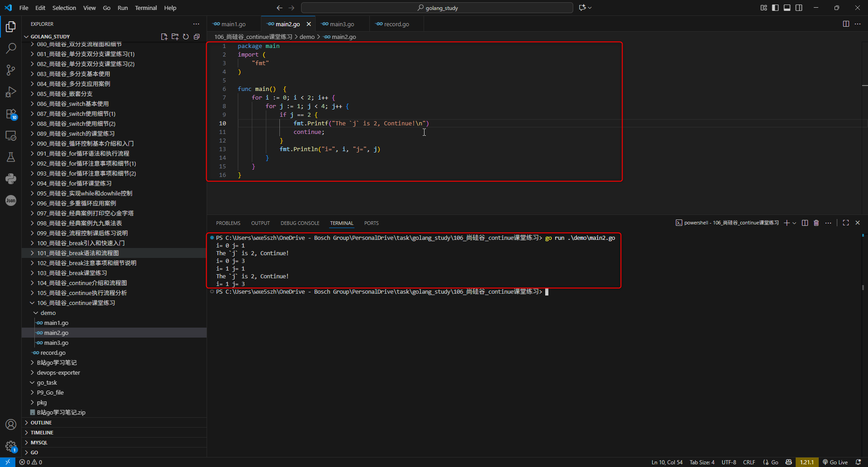
Task: Click Go Live in status bar
Action: tap(835, 462)
